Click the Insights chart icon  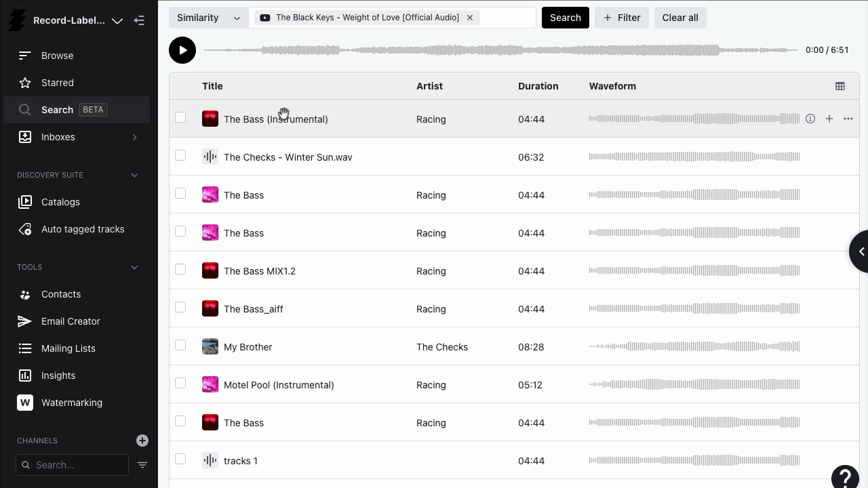tap(25, 375)
